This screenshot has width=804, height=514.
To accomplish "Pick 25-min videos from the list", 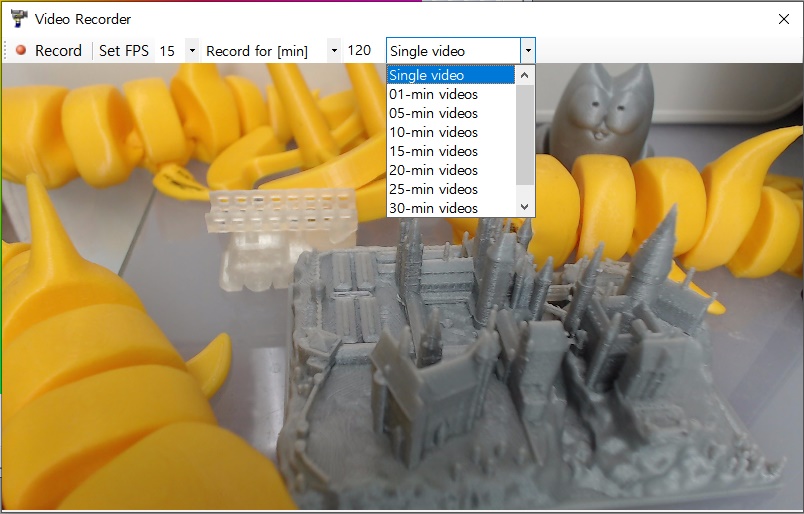I will [x=450, y=189].
